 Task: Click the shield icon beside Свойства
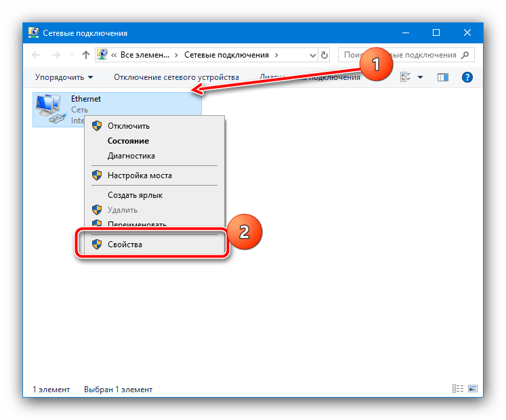click(x=97, y=245)
